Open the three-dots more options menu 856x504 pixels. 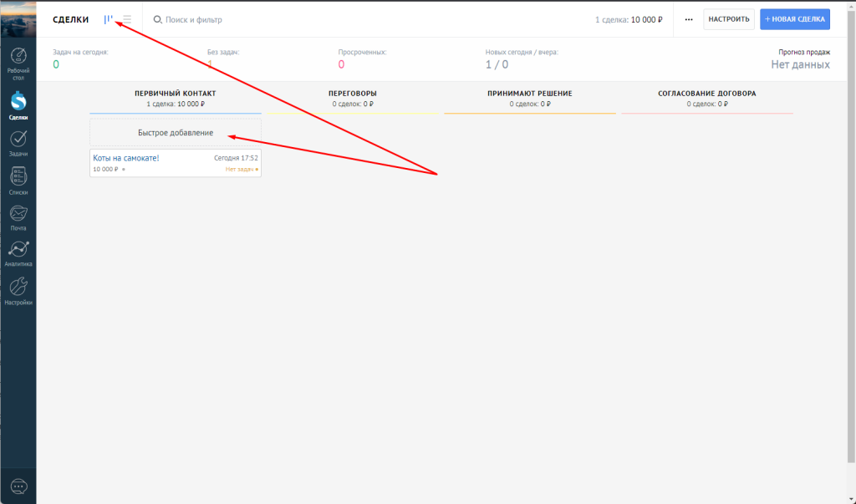(x=688, y=19)
